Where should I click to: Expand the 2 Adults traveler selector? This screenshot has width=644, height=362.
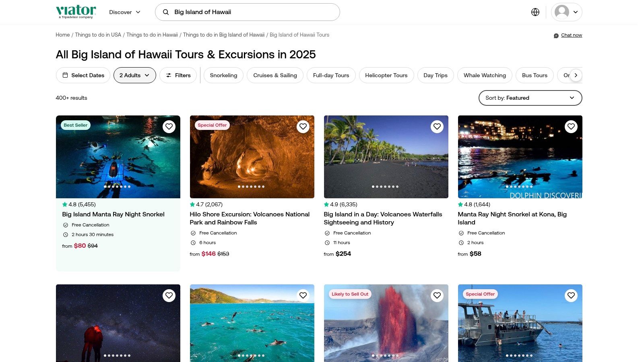click(134, 75)
